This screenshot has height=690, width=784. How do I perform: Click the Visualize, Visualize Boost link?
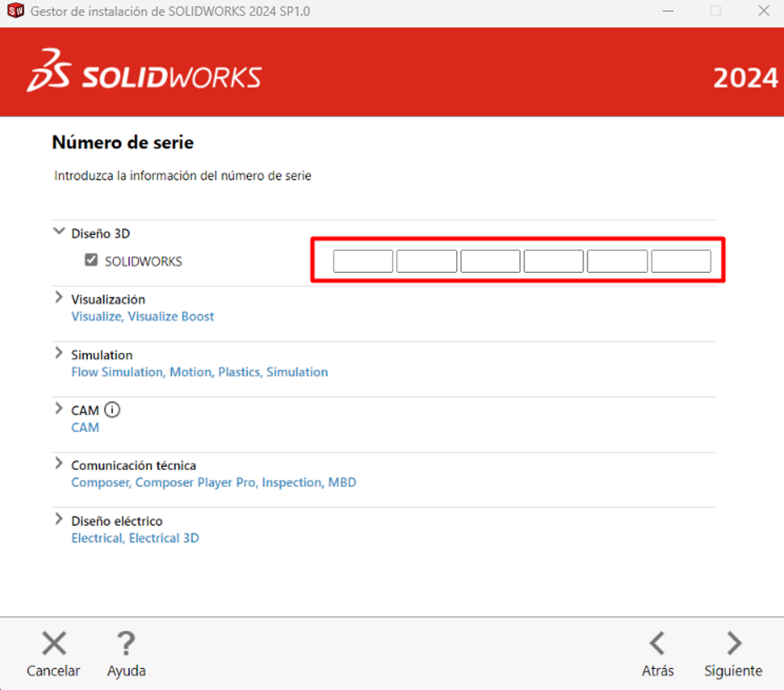pyautogui.click(x=142, y=317)
